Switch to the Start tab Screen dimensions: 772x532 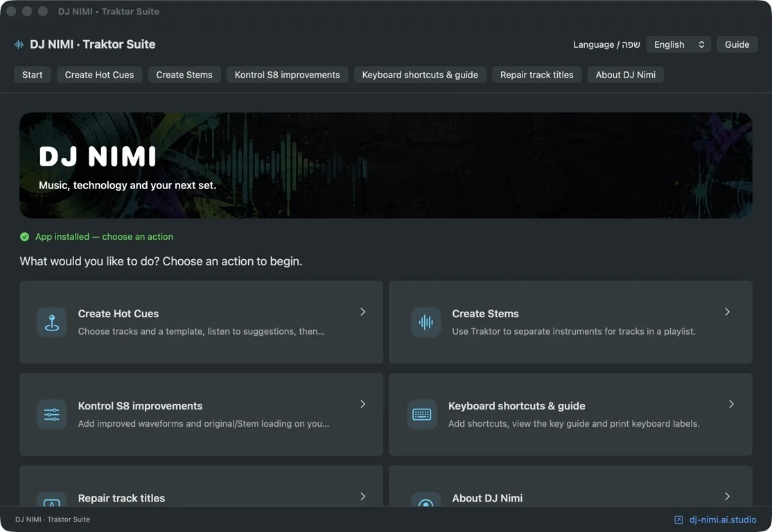tap(33, 75)
